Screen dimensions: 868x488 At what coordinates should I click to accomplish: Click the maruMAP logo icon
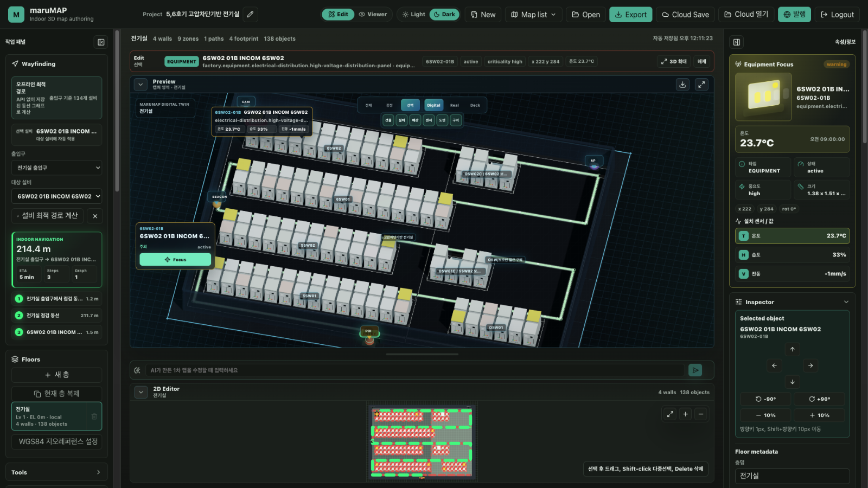click(16, 15)
